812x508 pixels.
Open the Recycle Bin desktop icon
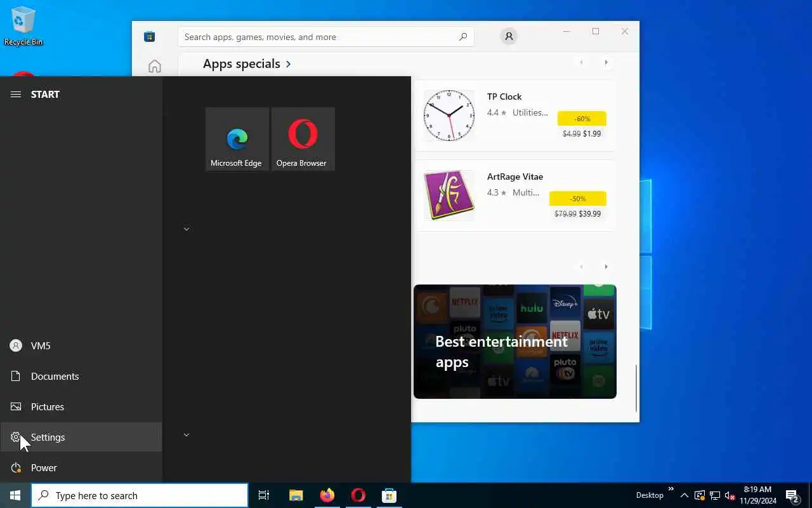coord(23,26)
